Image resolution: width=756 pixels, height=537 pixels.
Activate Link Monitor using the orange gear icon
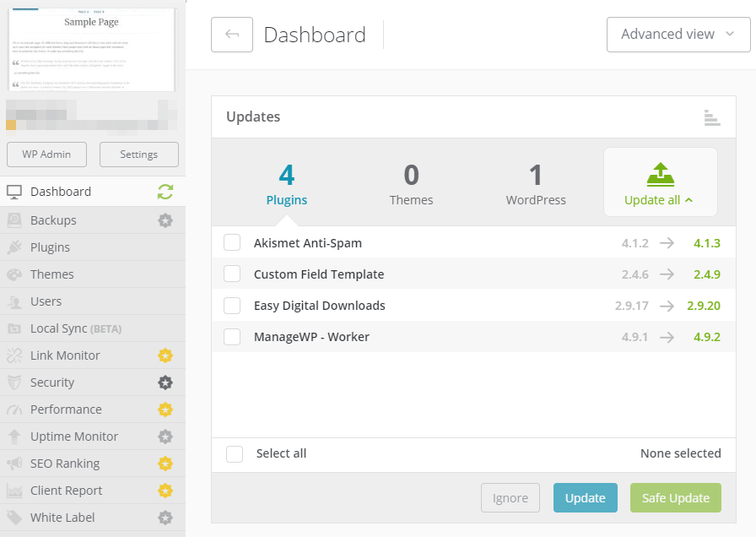pyautogui.click(x=165, y=355)
